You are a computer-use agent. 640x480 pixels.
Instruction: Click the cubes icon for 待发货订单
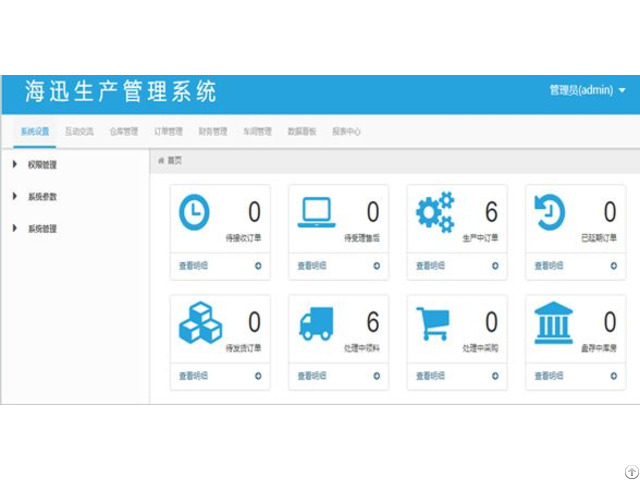coord(196,322)
